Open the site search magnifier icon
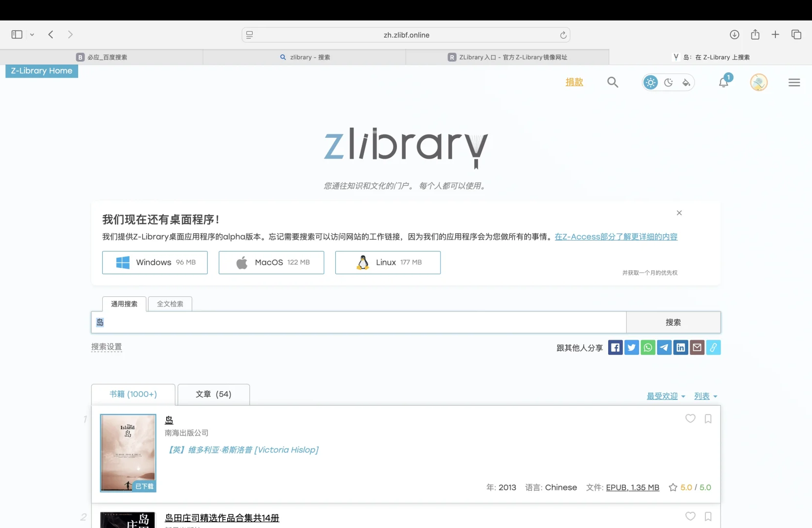 click(x=613, y=82)
